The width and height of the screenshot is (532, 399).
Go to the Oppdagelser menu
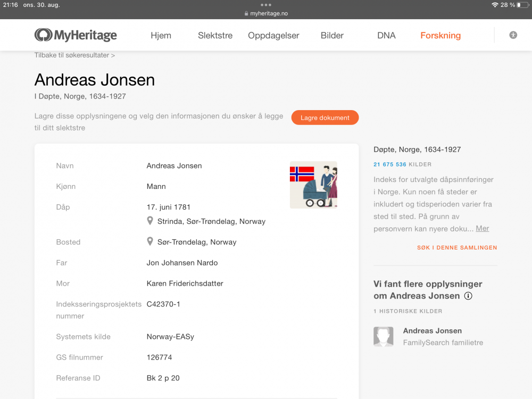(273, 36)
